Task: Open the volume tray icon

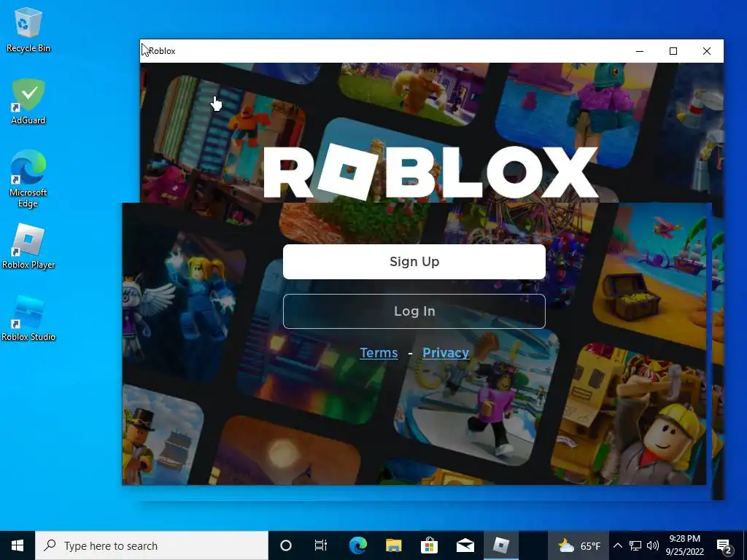Action: (x=653, y=545)
